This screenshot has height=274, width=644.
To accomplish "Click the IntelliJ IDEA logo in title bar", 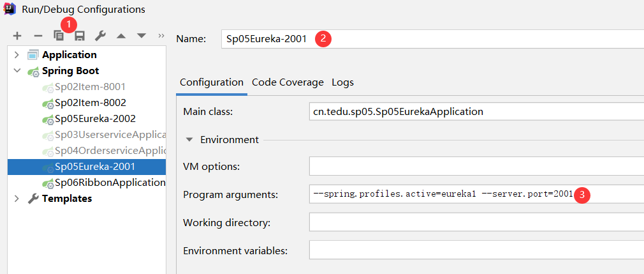I will (10, 10).
